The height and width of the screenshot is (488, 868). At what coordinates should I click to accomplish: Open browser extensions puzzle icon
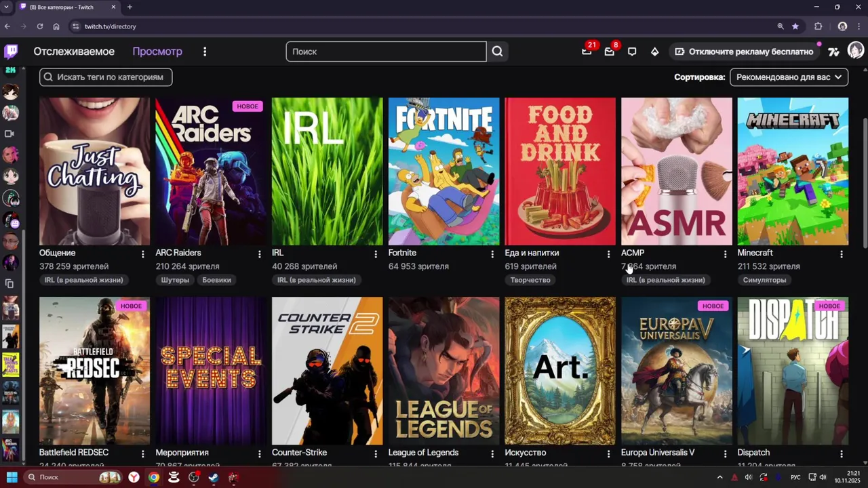818,26
